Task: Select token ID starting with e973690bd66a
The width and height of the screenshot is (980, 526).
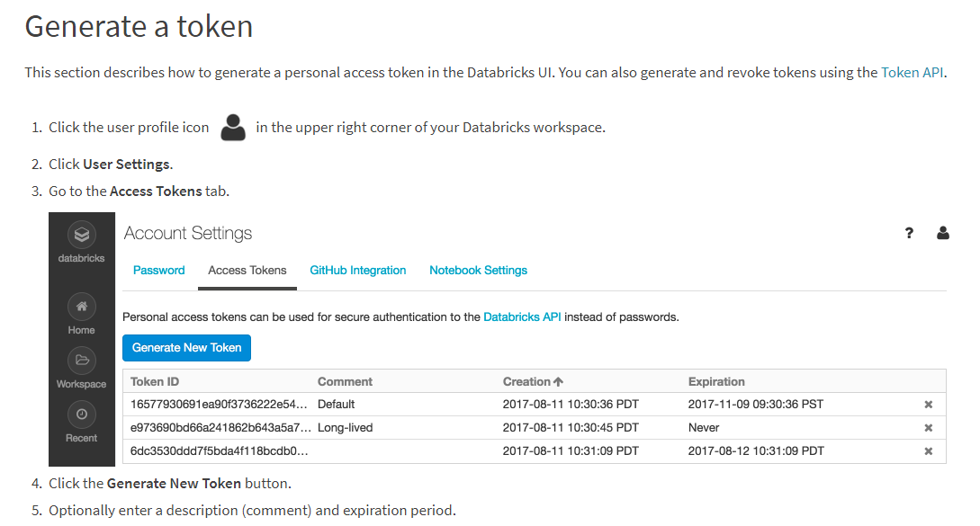Action: click(x=220, y=428)
